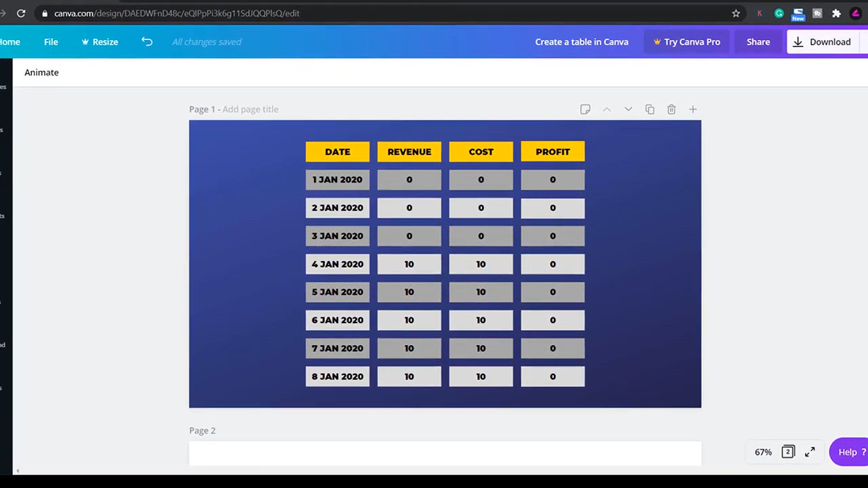Screen dimensions: 868x488
Task: Open the grid view page counter
Action: (788, 452)
